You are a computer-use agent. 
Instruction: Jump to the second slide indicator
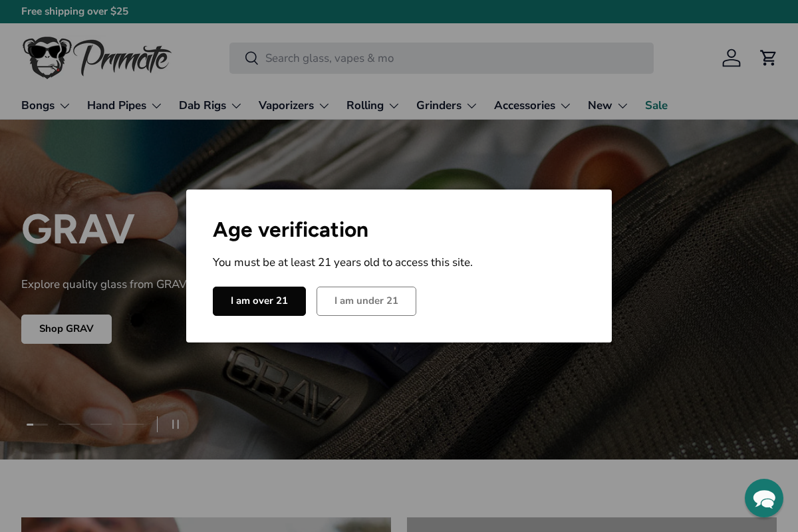(69, 424)
